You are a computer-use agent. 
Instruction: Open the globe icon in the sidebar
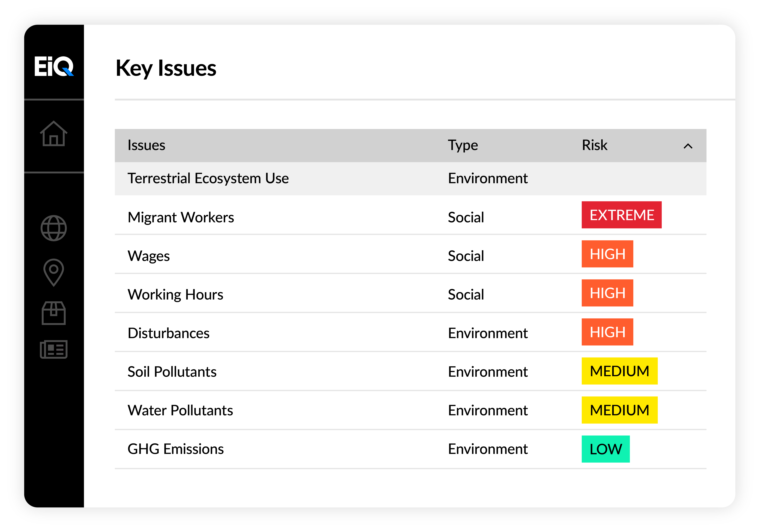(x=54, y=228)
